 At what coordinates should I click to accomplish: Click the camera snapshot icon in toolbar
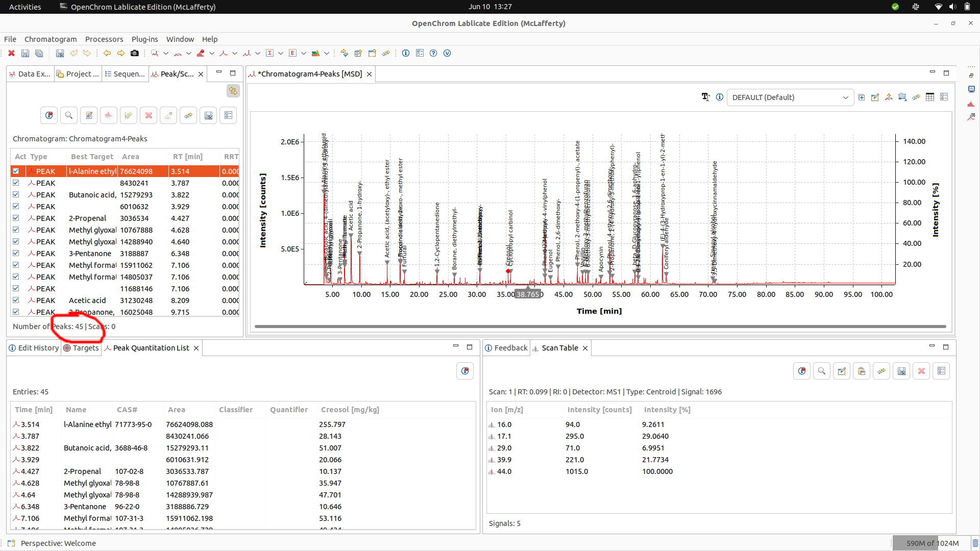(135, 53)
